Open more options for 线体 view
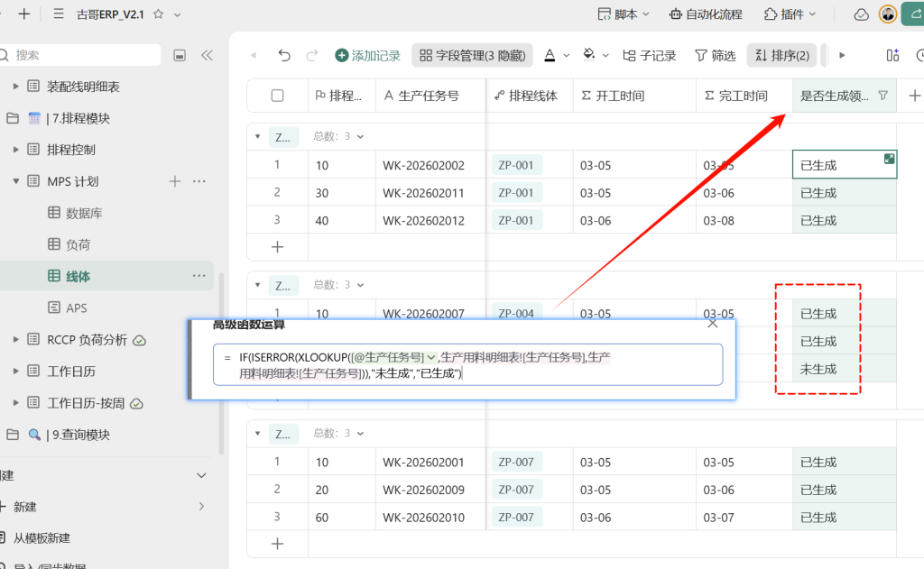The width and height of the screenshot is (924, 569). tap(199, 276)
